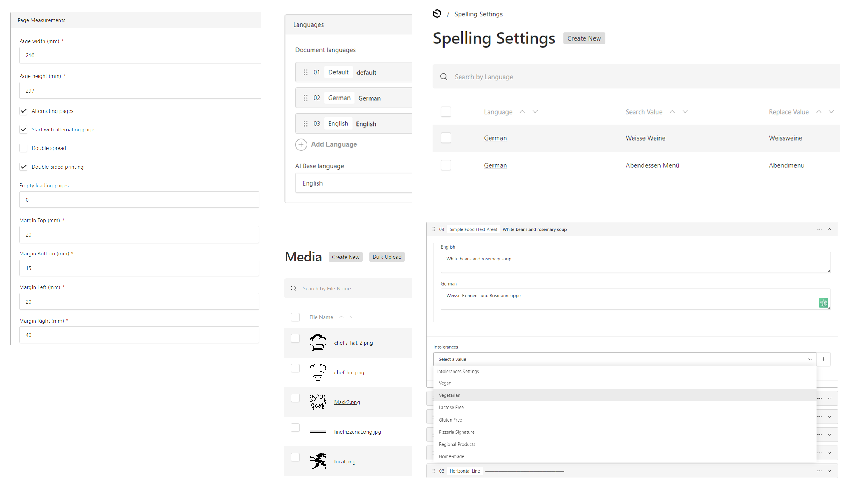Viewport: 850px width, 504px height.
Task: Click Bulk Upload in the Media section
Action: [x=387, y=257]
